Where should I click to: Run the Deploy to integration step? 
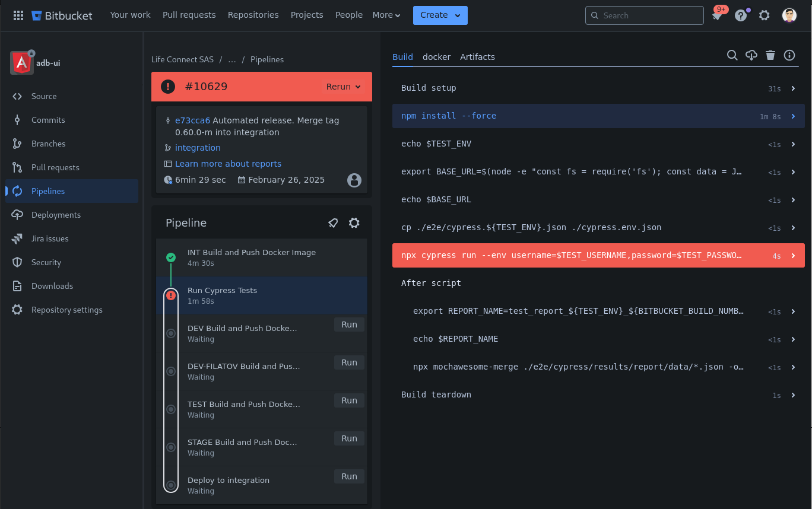[349, 476]
